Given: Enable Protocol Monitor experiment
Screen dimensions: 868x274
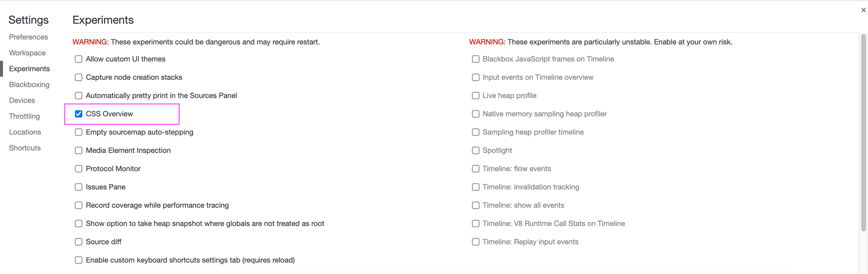Looking at the screenshot, I should 79,169.
